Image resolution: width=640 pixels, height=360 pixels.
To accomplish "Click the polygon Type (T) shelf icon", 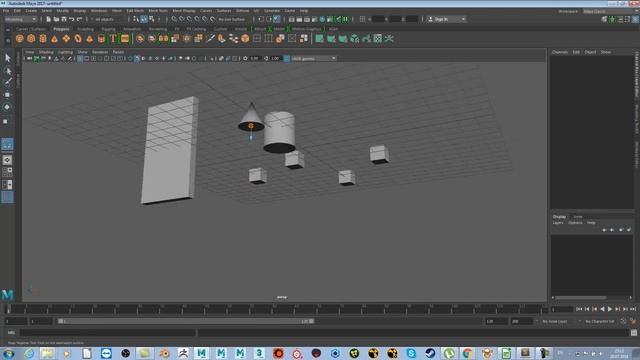I will 113,39.
